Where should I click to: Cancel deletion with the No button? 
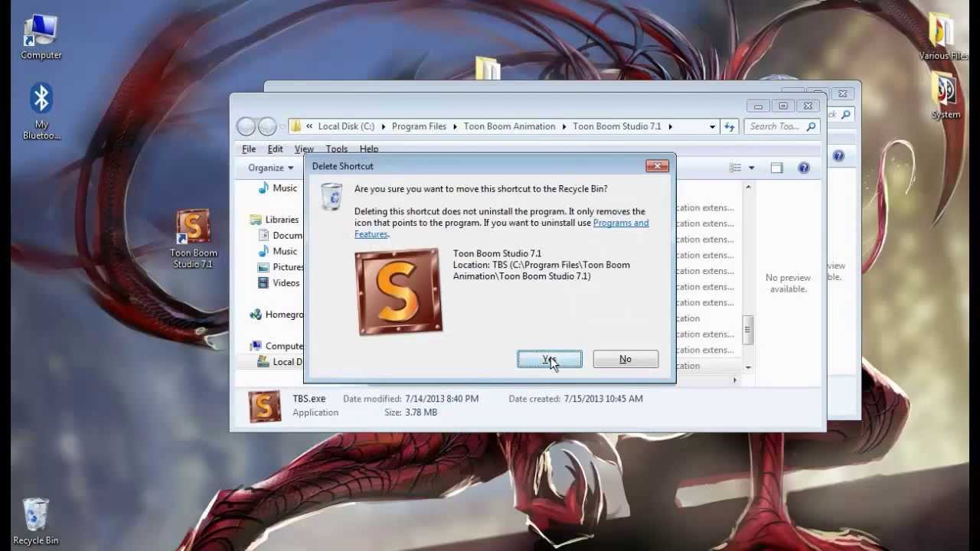(626, 359)
